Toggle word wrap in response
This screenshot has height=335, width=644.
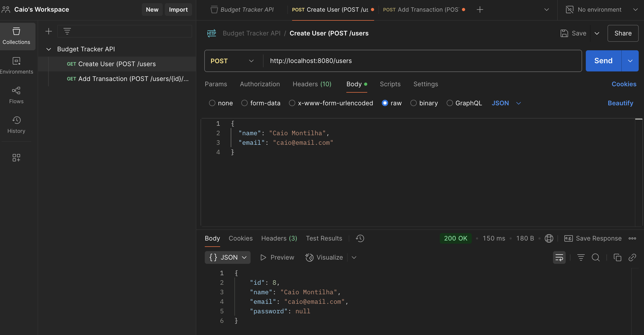(x=559, y=257)
